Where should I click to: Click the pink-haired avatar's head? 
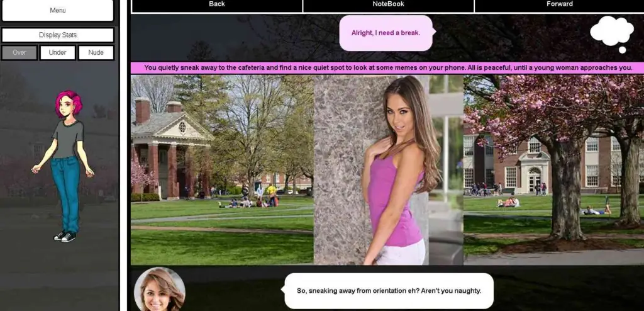click(x=68, y=104)
